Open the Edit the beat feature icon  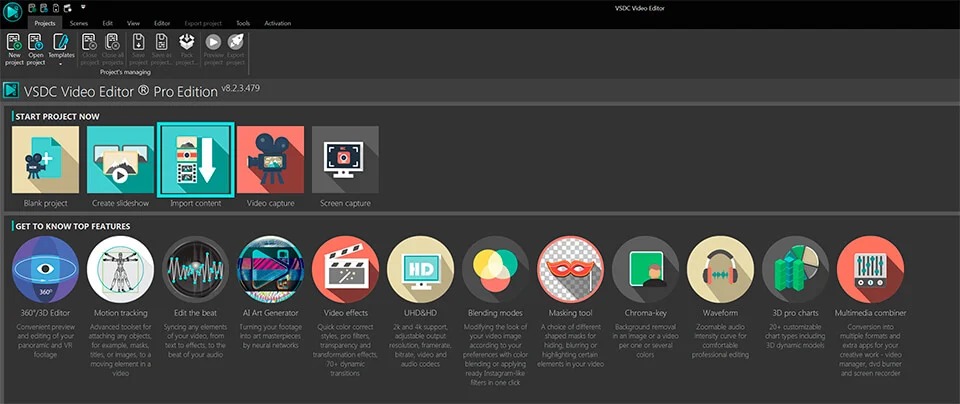pos(195,269)
